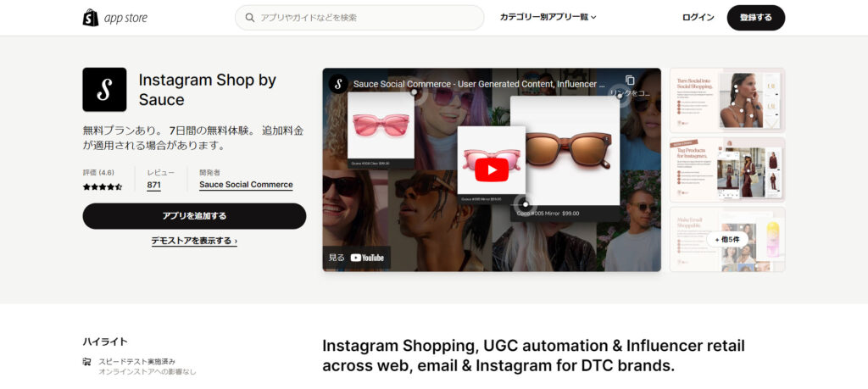Open the Sauce Social Commerce developer link
This screenshot has width=868, height=389.
[x=246, y=185]
